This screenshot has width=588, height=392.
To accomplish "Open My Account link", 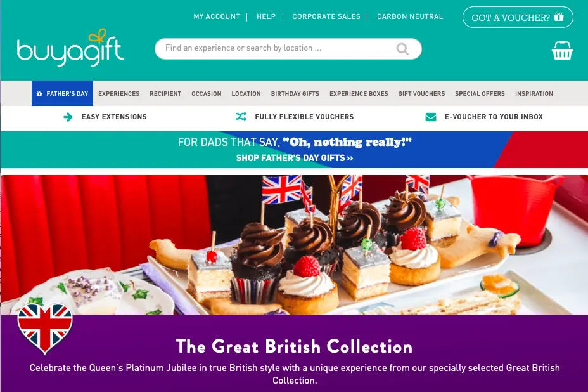I will pyautogui.click(x=217, y=16).
